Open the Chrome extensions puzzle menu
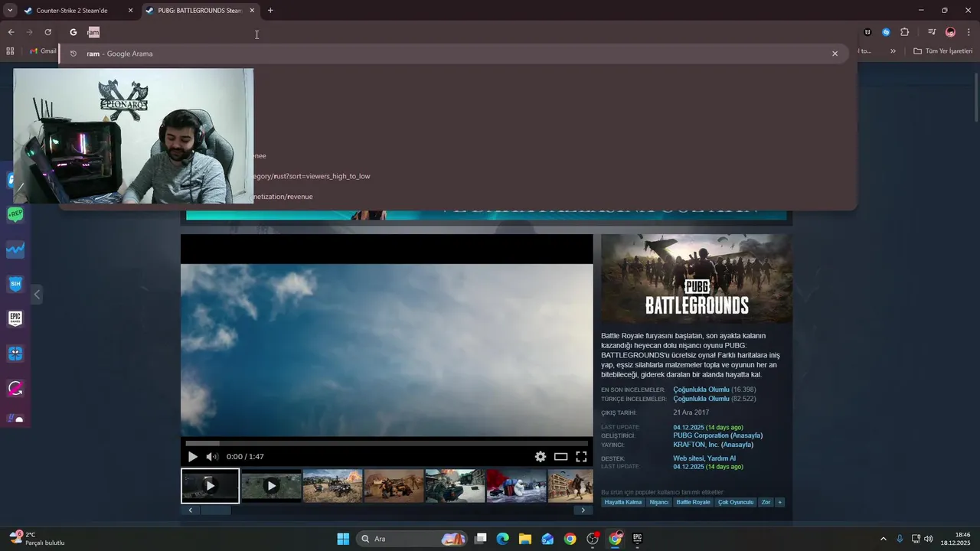Image resolution: width=980 pixels, height=551 pixels. pyautogui.click(x=904, y=32)
